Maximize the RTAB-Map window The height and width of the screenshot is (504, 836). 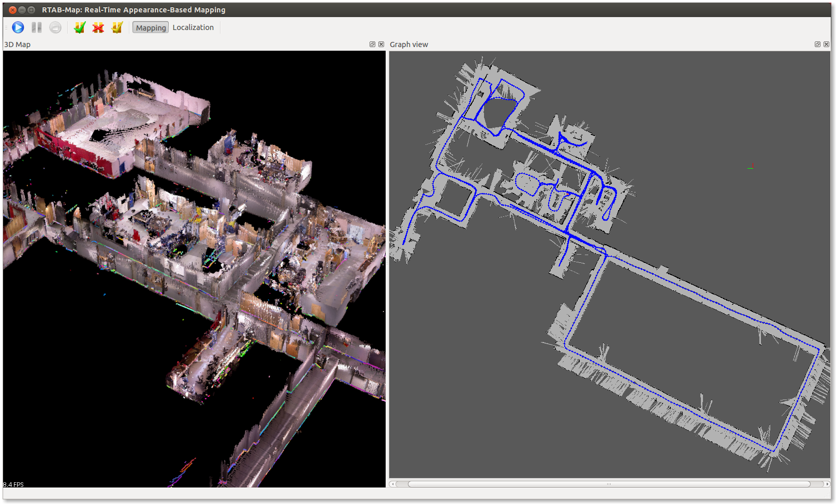(31, 10)
